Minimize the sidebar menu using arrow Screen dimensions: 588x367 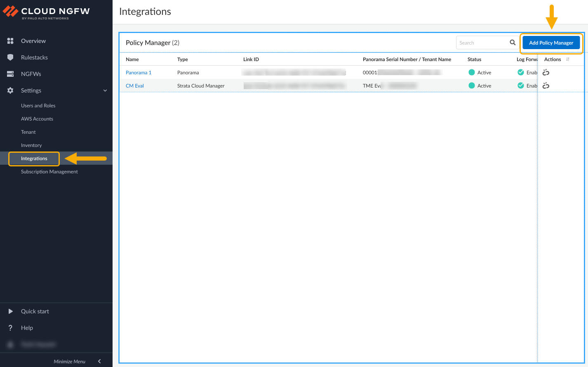click(99, 361)
